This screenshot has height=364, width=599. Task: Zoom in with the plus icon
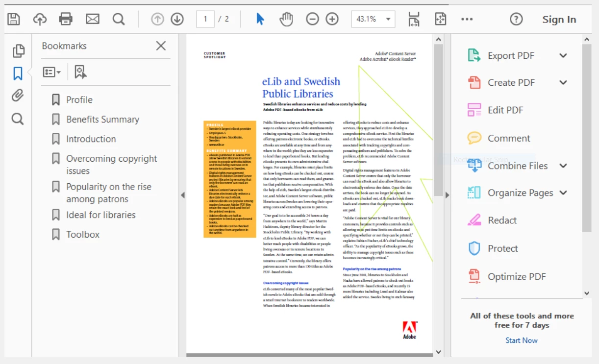pyautogui.click(x=332, y=19)
